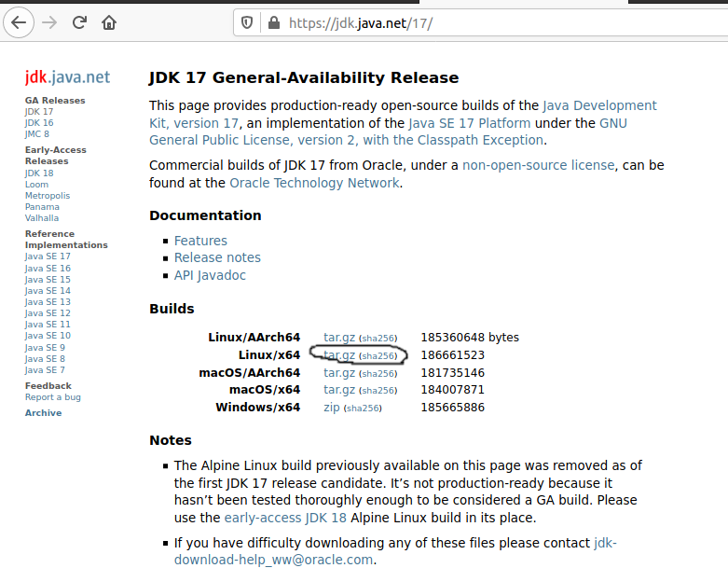The height and width of the screenshot is (582, 728).
Task: Click the Report a bug link
Action: tap(53, 397)
